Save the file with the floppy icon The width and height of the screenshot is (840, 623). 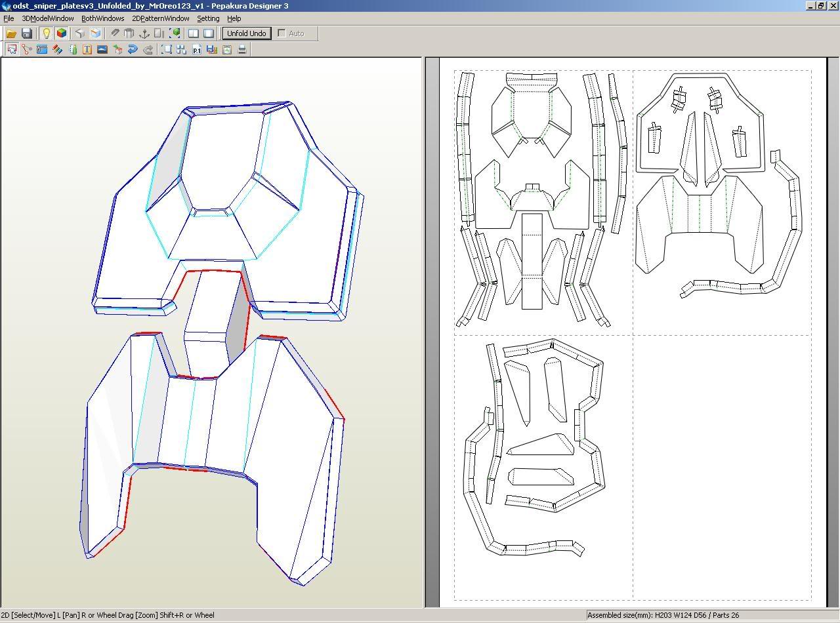(x=27, y=33)
